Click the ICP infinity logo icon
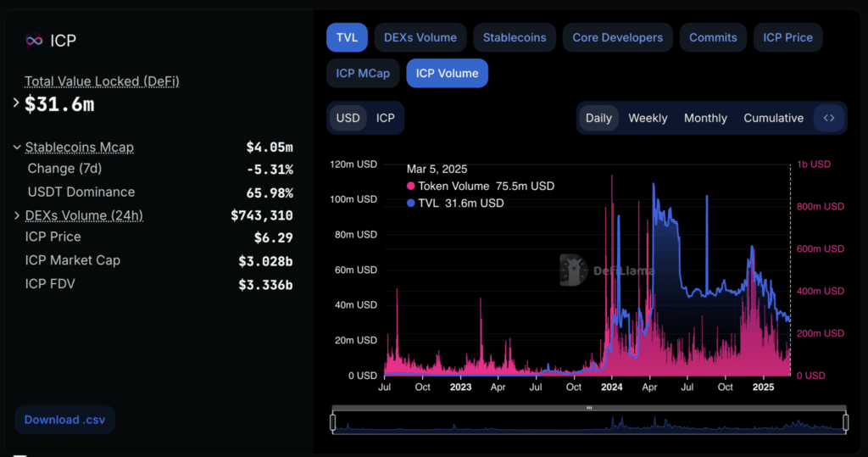Image resolution: width=868 pixels, height=457 pixels. (x=34, y=41)
